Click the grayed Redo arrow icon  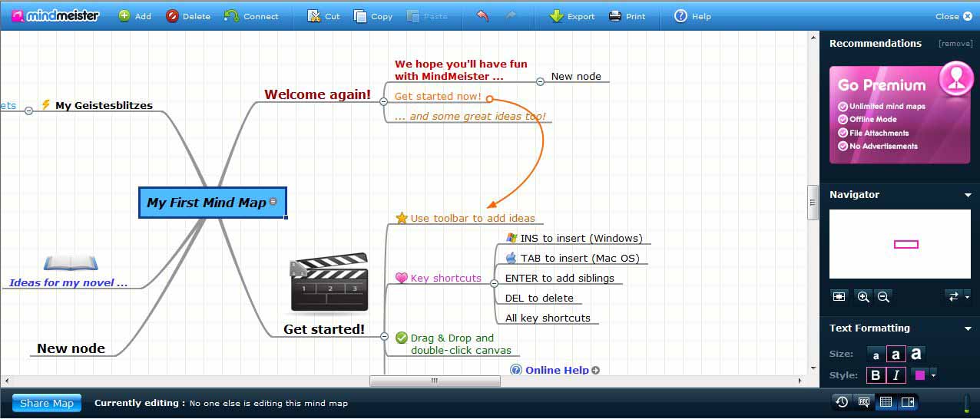point(511,15)
